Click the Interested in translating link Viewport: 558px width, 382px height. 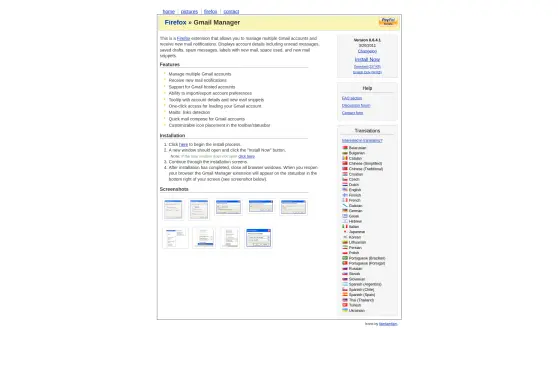pos(362,141)
